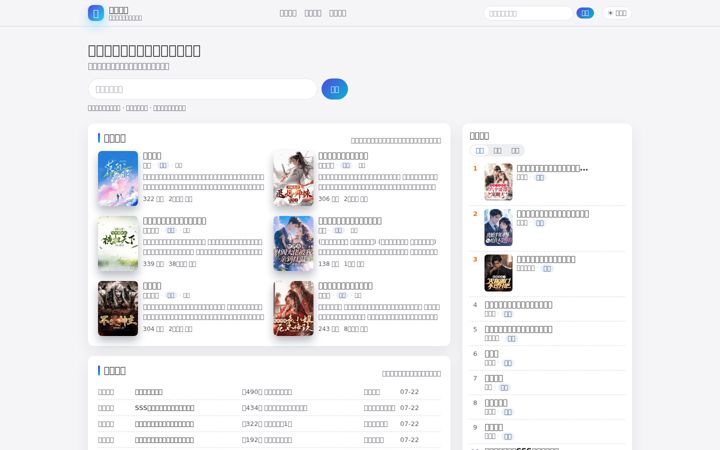Open the title of the 339-chapter book card
Image resolution: width=720 pixels, height=450 pixels.
[174, 221]
